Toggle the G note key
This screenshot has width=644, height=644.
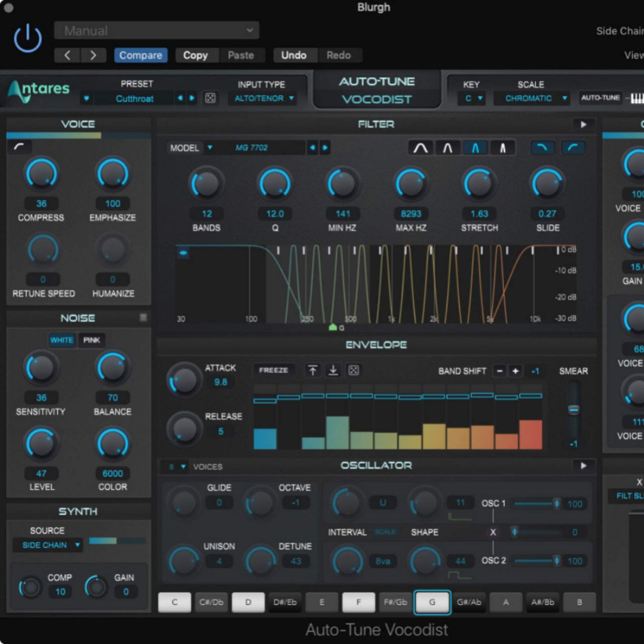pos(432,602)
